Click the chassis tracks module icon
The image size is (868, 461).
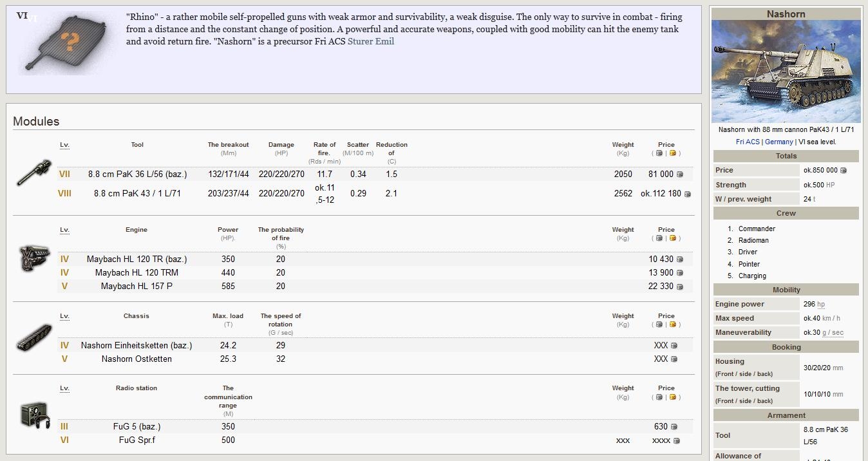point(34,339)
